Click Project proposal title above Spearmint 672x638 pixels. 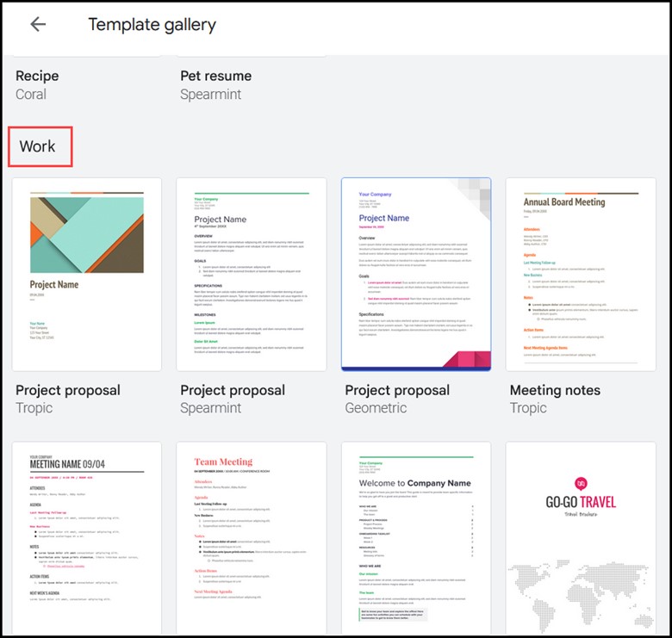(x=233, y=390)
